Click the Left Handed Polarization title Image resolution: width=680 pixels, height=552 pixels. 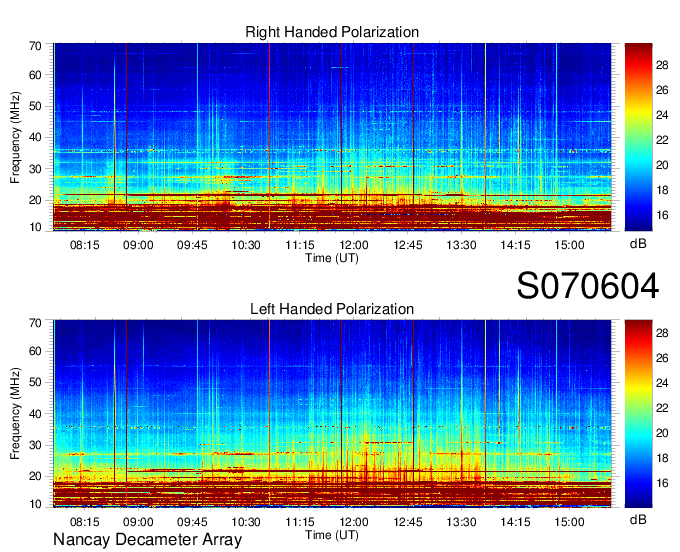(332, 309)
